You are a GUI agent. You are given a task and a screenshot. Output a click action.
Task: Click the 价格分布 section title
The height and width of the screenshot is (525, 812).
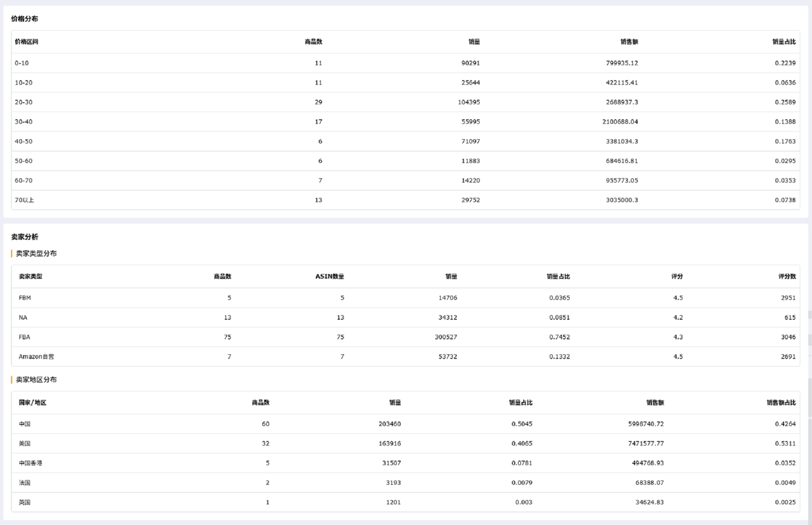click(x=25, y=19)
